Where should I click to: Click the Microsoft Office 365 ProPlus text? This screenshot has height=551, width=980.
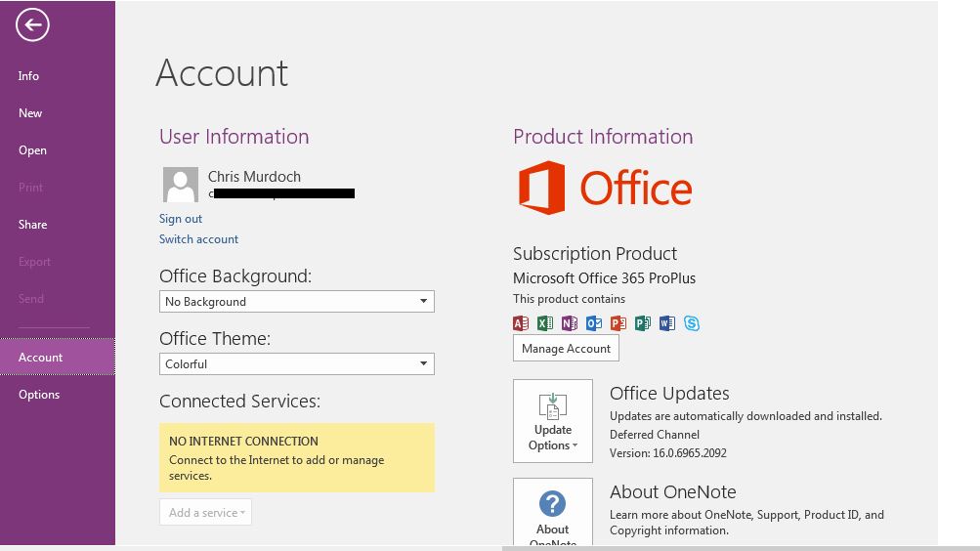click(605, 278)
